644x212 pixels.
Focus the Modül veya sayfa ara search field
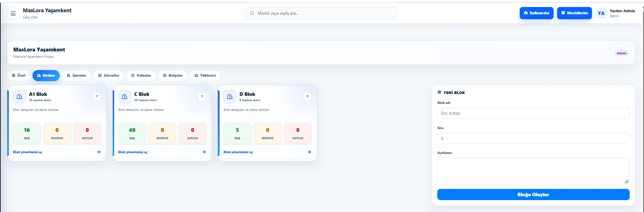[321, 13]
